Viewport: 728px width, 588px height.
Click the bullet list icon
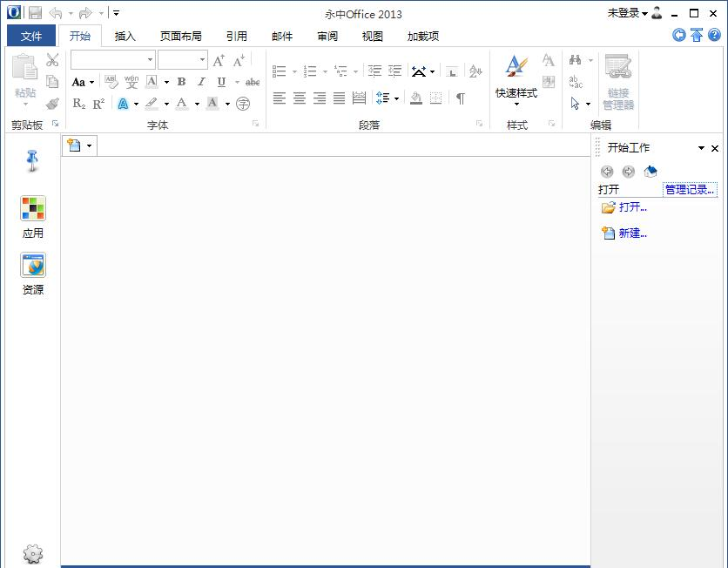click(x=279, y=71)
